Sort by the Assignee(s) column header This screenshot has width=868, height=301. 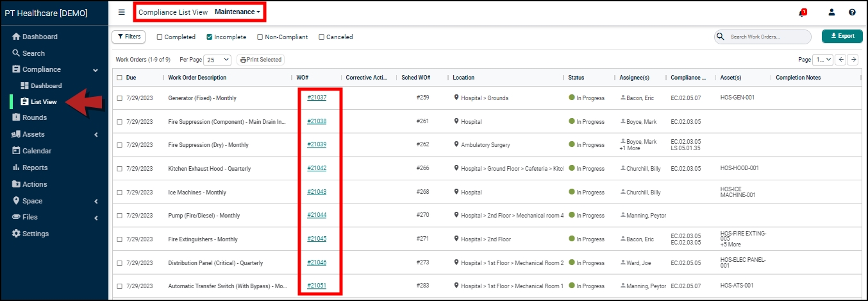pyautogui.click(x=634, y=78)
